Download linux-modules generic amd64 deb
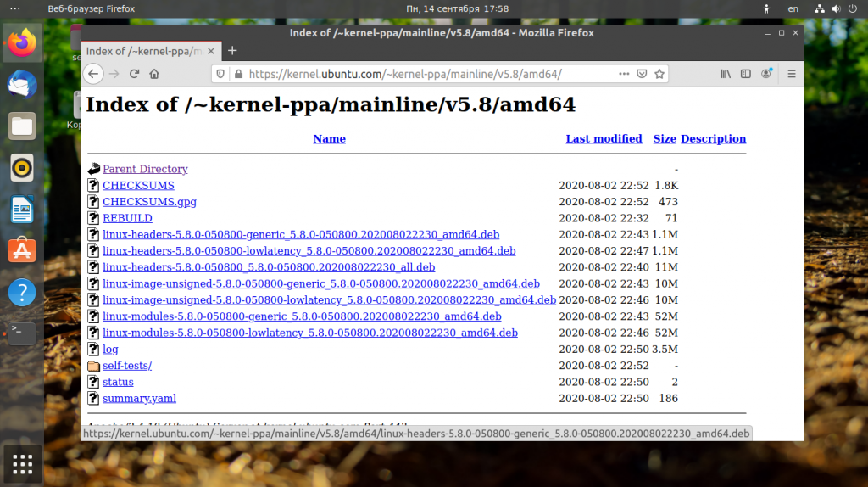The image size is (868, 487). (302, 316)
